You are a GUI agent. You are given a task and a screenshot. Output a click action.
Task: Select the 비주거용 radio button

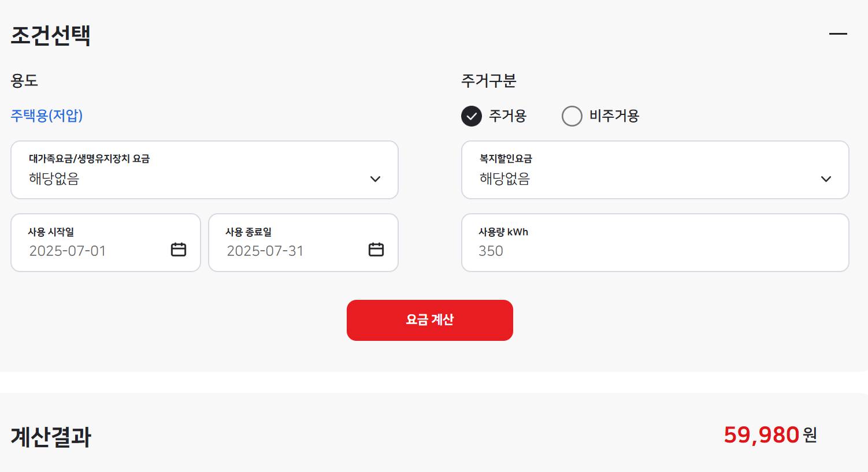[x=572, y=116]
